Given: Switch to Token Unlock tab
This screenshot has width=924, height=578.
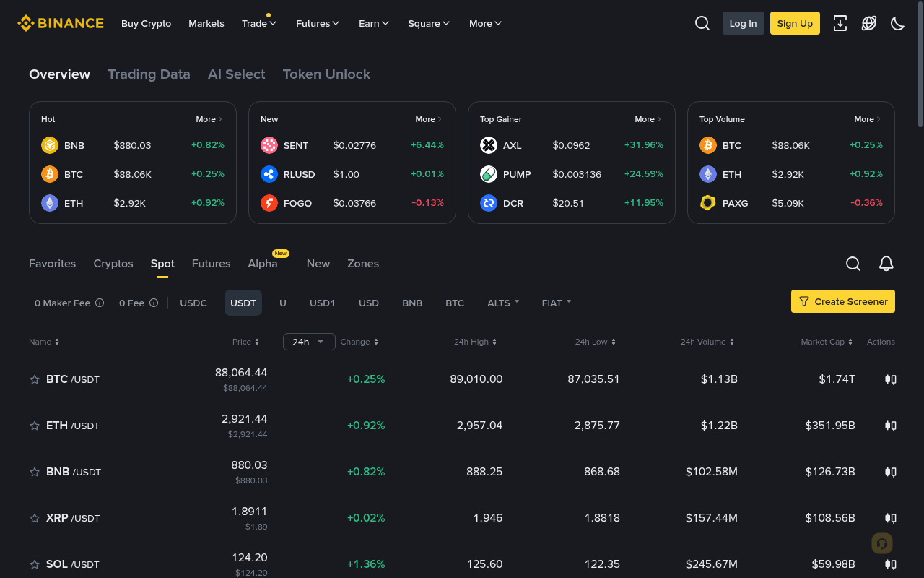Looking at the screenshot, I should click(x=326, y=74).
